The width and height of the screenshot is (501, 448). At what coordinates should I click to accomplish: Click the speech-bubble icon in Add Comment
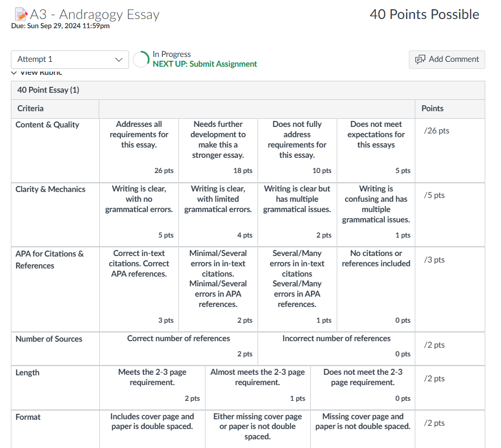pyautogui.click(x=420, y=60)
